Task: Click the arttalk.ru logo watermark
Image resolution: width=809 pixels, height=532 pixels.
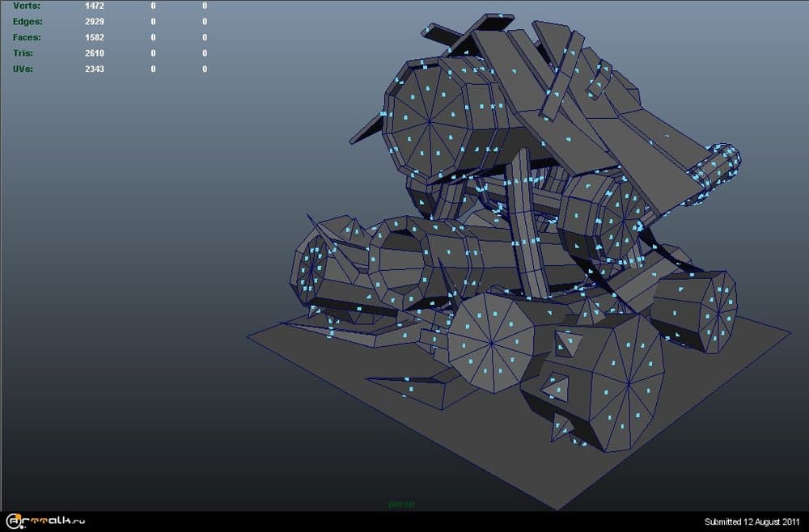Action: (44, 521)
